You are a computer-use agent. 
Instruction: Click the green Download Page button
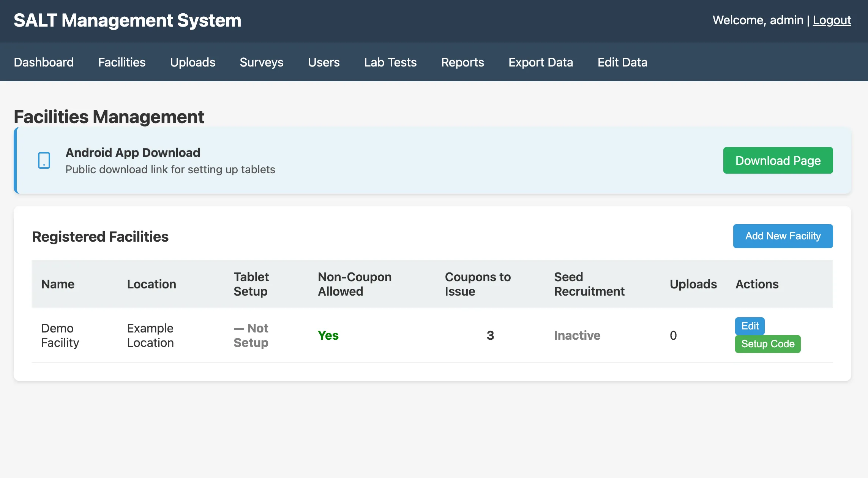click(x=778, y=160)
